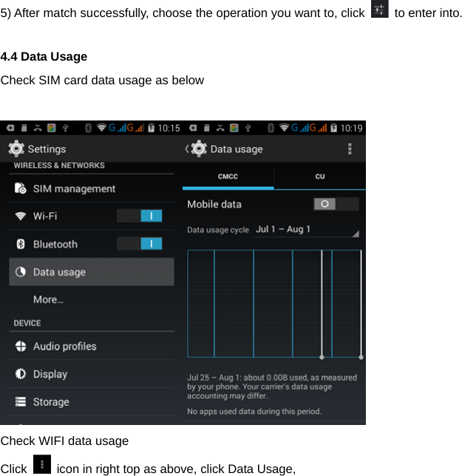Switch to the CU tab
This screenshot has height=476, width=462.
pyautogui.click(x=320, y=177)
